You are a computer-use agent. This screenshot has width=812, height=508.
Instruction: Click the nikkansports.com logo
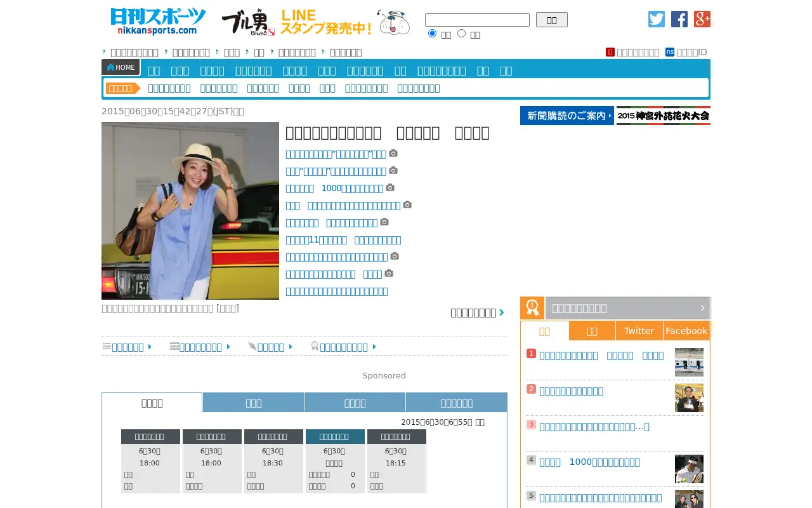point(158,22)
